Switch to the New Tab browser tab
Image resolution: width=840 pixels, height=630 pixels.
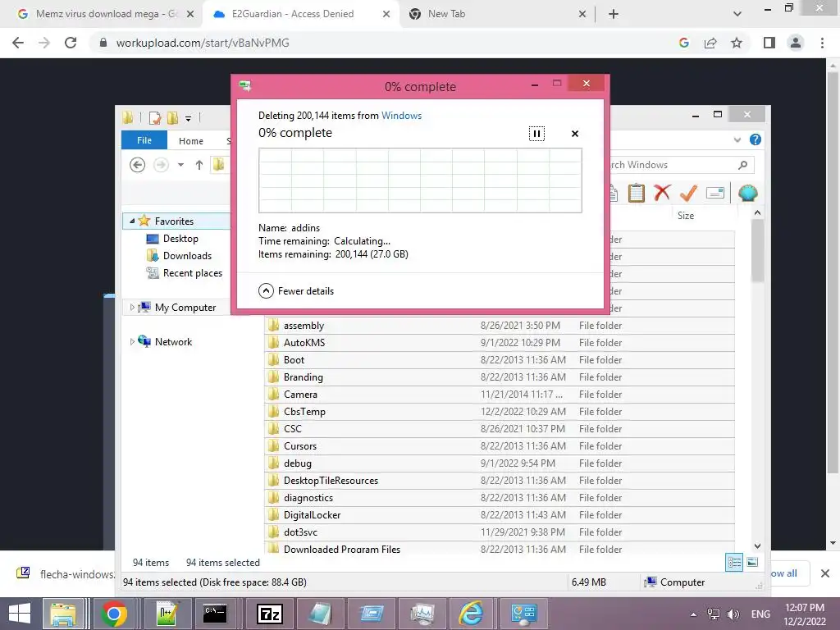click(x=497, y=14)
